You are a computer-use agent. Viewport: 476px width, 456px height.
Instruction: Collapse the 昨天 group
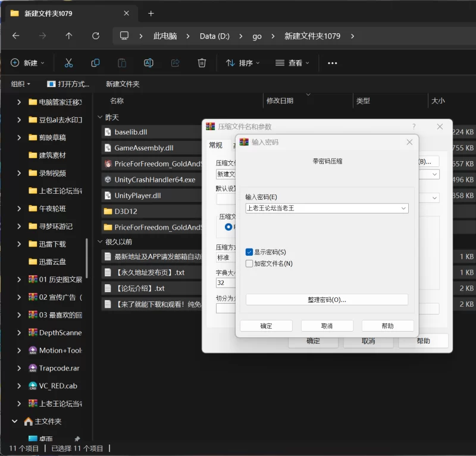click(x=100, y=117)
